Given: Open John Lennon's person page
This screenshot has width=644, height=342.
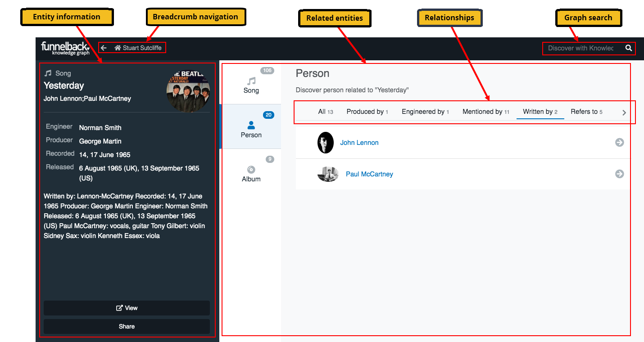Looking at the screenshot, I should (x=359, y=142).
